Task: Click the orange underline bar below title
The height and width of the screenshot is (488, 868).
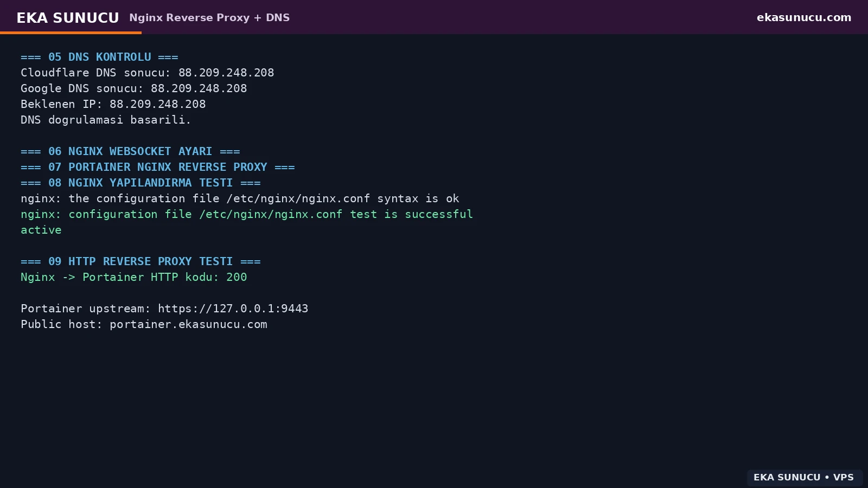Action: click(x=71, y=33)
